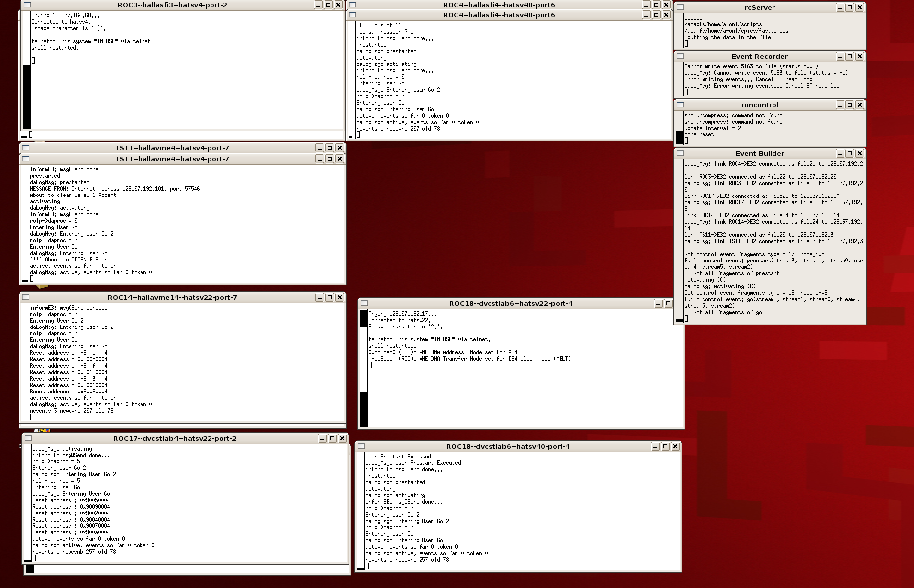Open window menu icon of rcServer window

tap(680, 7)
